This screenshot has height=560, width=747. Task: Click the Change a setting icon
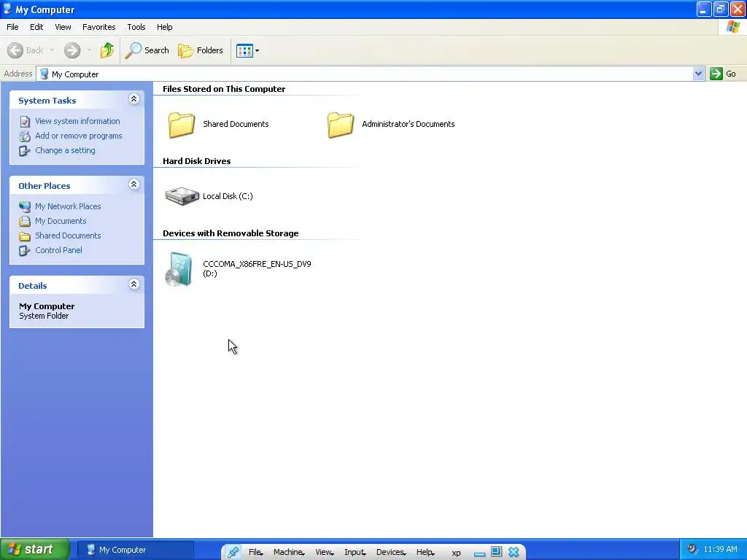pos(25,151)
